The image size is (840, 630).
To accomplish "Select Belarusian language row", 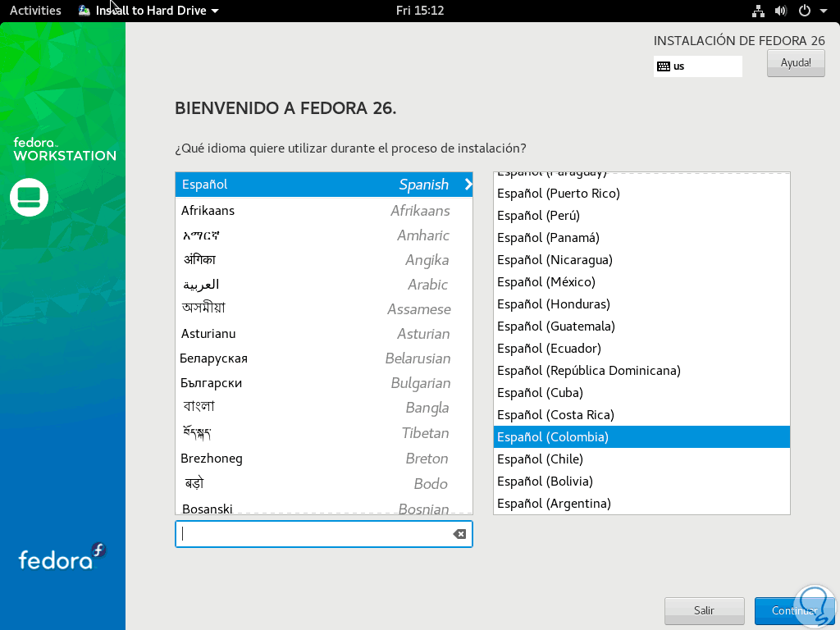I will (323, 358).
